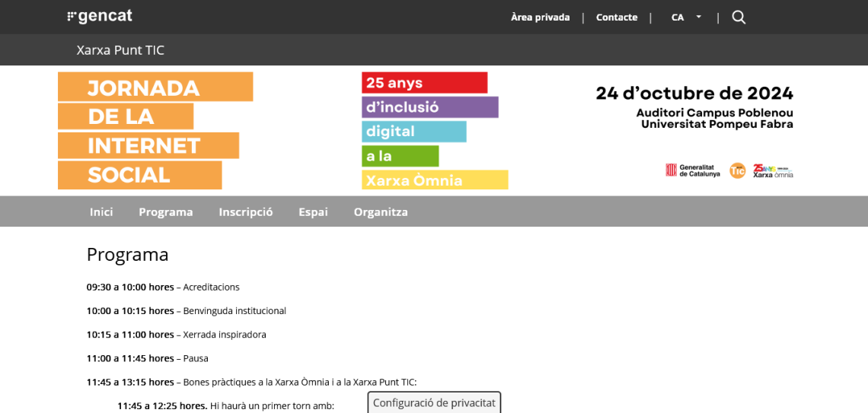Click the Jornada de la Internet Social banner

click(155, 131)
